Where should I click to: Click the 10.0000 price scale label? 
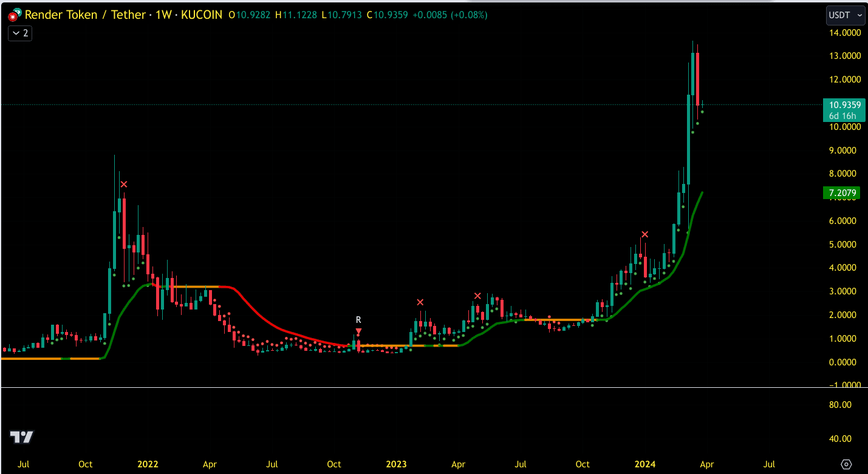pos(844,127)
